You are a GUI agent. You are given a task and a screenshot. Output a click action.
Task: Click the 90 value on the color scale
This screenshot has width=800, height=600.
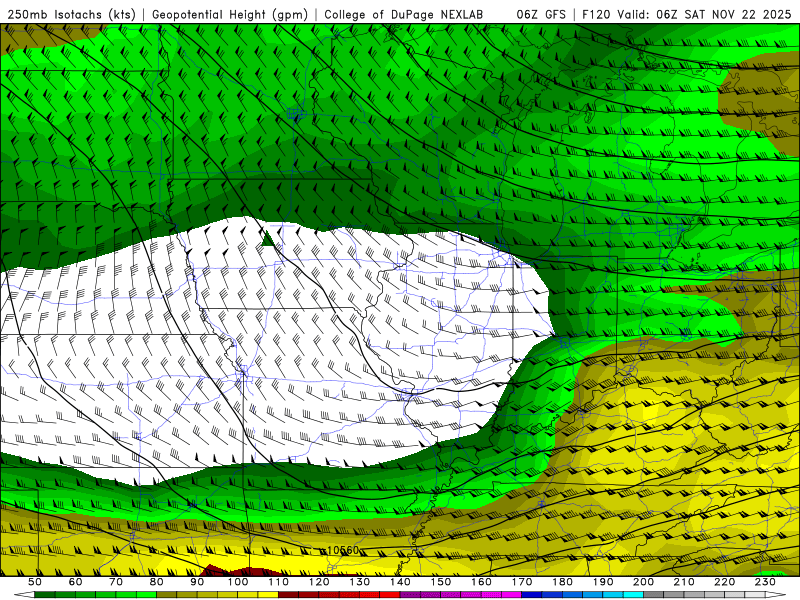(197, 582)
